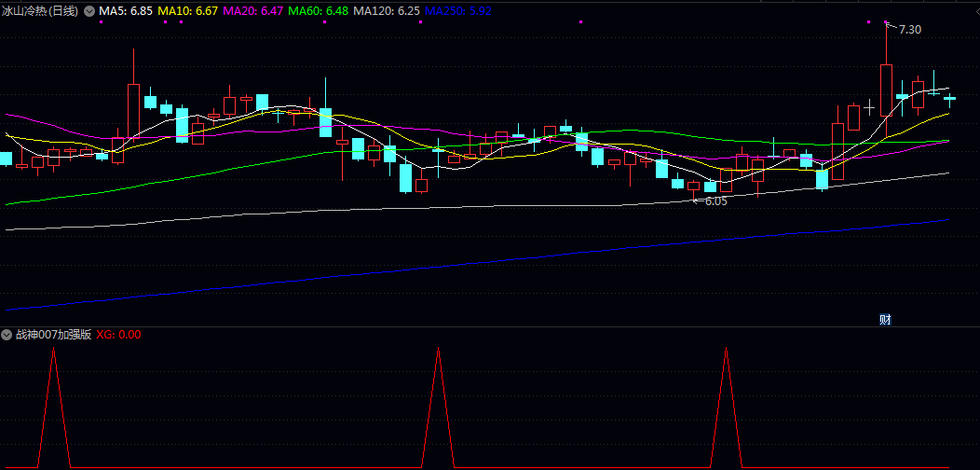Select the MA5: 6.85 label
The width and height of the screenshot is (980, 470).
(126, 11)
